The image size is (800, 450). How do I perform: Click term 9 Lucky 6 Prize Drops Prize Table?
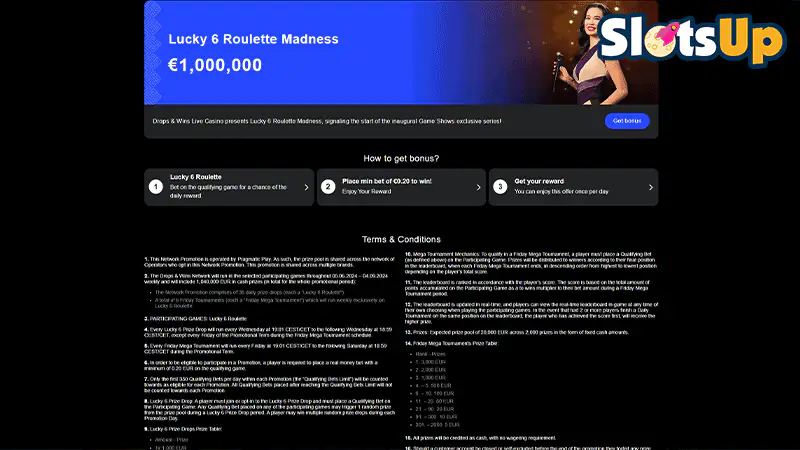click(x=183, y=429)
